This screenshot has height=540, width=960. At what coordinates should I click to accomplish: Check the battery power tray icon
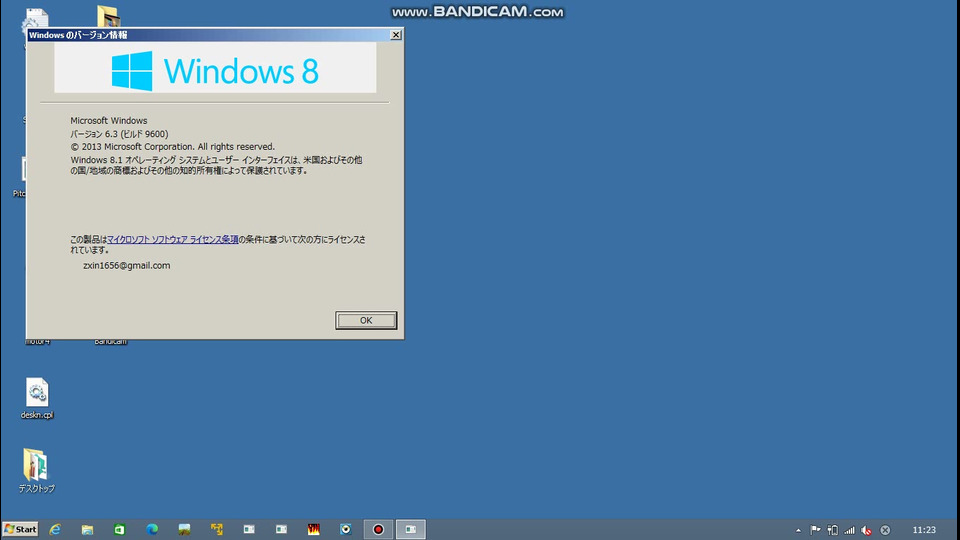coord(833,530)
